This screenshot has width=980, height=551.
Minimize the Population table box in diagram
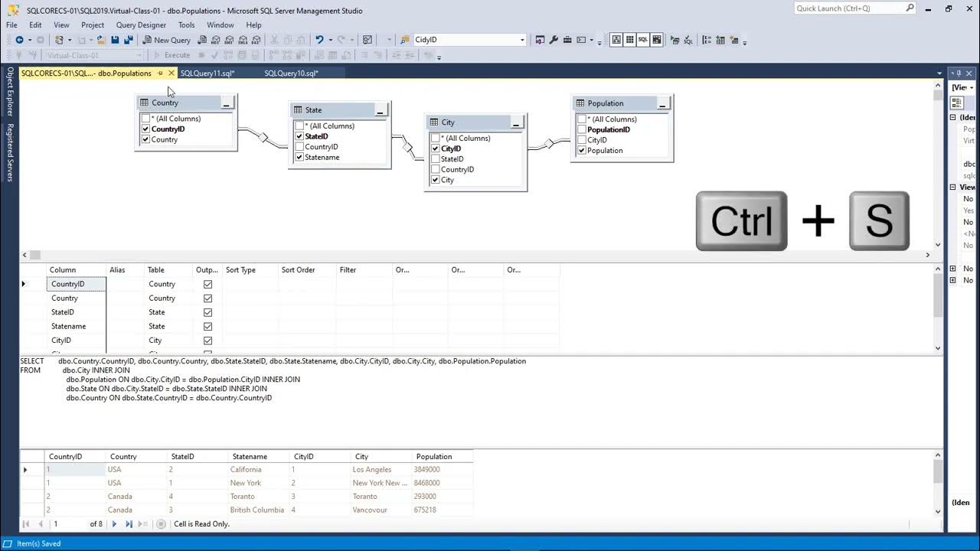(662, 103)
